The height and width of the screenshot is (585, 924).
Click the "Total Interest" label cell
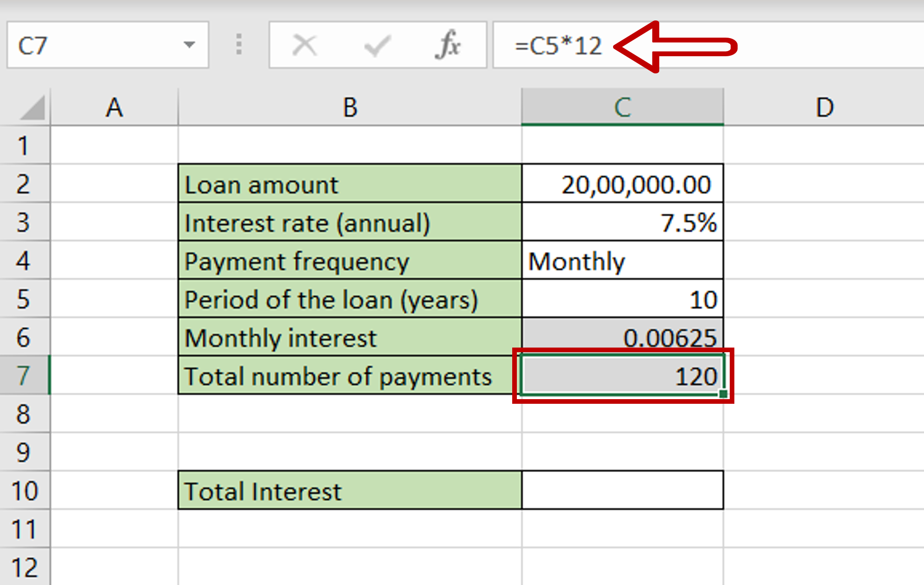(x=350, y=491)
